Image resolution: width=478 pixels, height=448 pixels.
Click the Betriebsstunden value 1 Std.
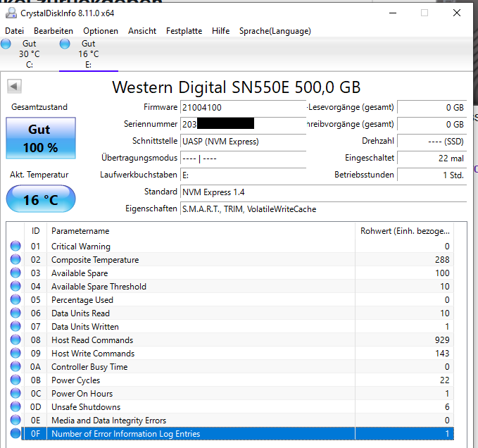tap(432, 175)
